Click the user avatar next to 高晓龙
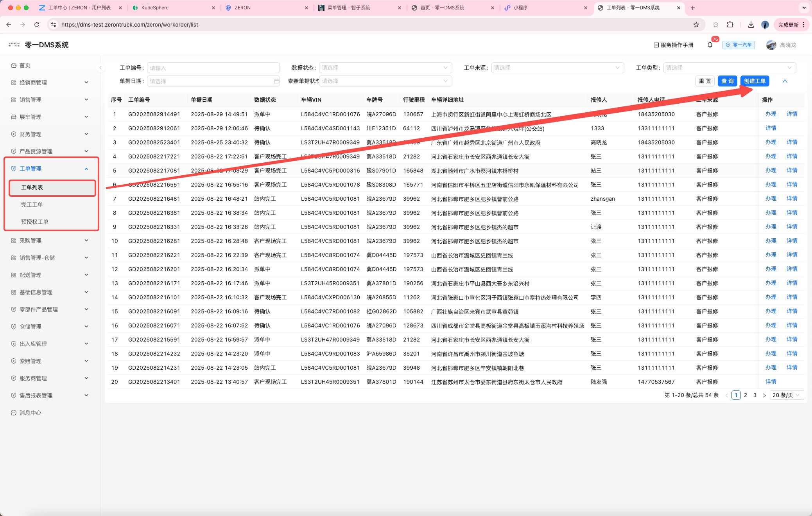 771,45
